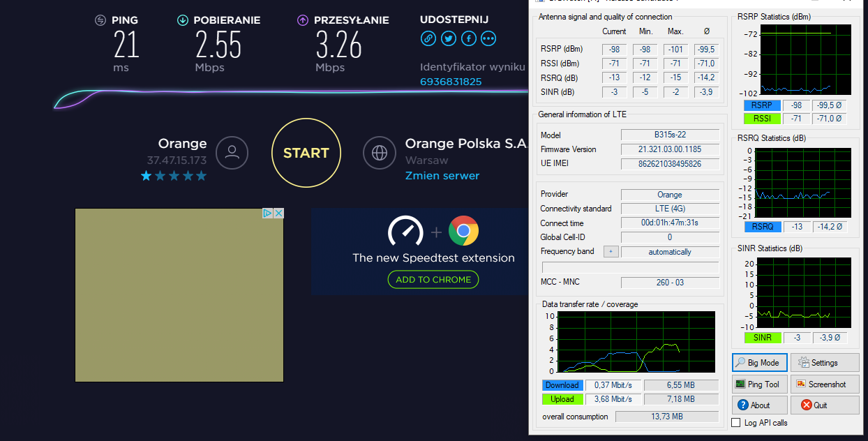Click the Frequency band field showing automatically

tap(670, 252)
